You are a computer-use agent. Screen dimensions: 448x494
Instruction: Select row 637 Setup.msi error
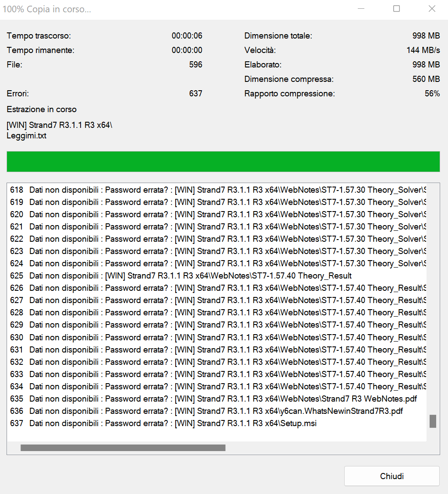(x=217, y=424)
